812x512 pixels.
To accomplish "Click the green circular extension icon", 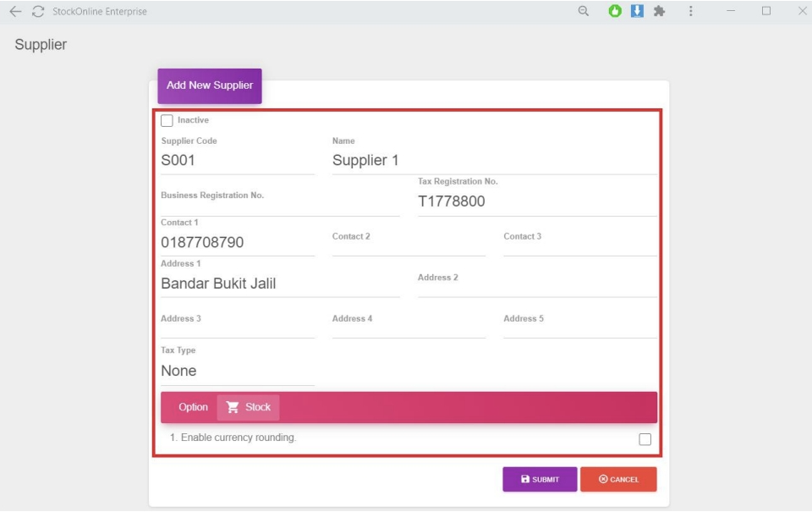I will (x=616, y=12).
